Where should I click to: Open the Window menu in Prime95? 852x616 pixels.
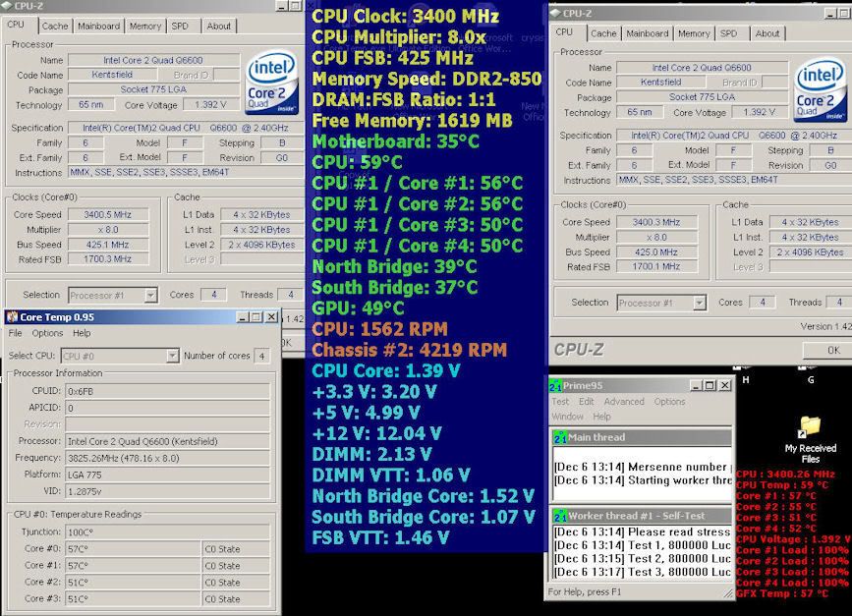tap(567, 417)
